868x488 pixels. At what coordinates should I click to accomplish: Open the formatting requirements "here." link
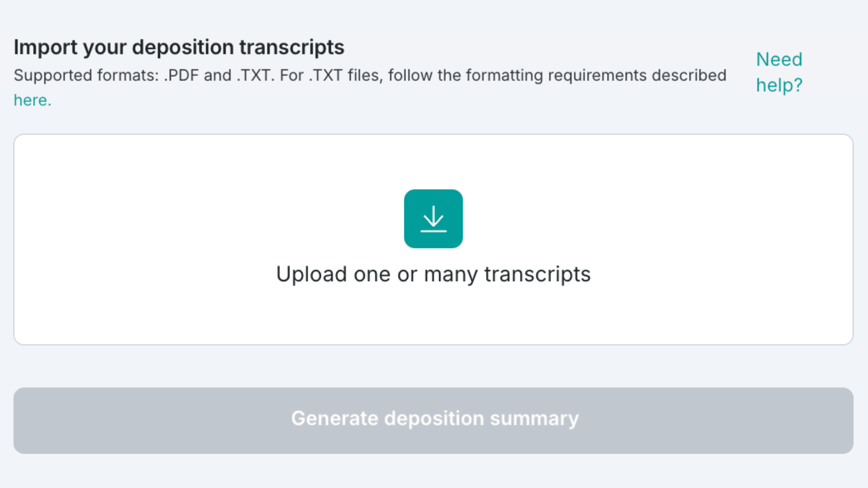[x=33, y=100]
